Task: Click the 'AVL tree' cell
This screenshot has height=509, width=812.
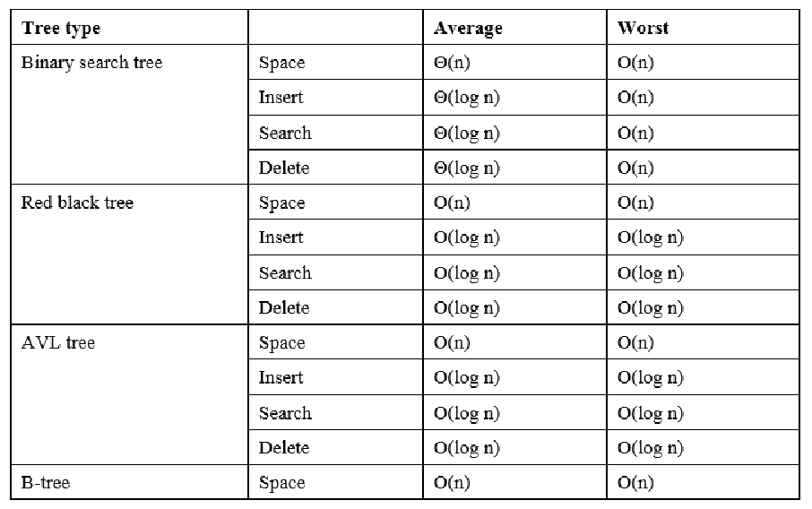Action: pos(129,394)
